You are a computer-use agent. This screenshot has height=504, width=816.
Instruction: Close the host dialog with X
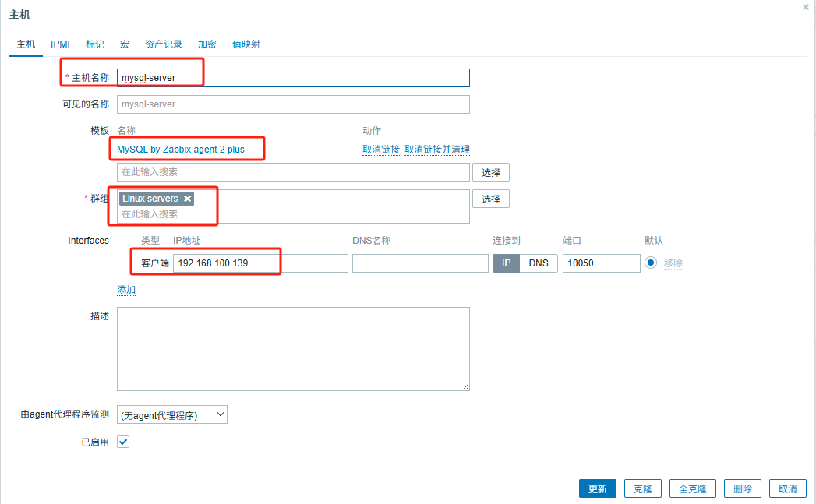coord(806,7)
